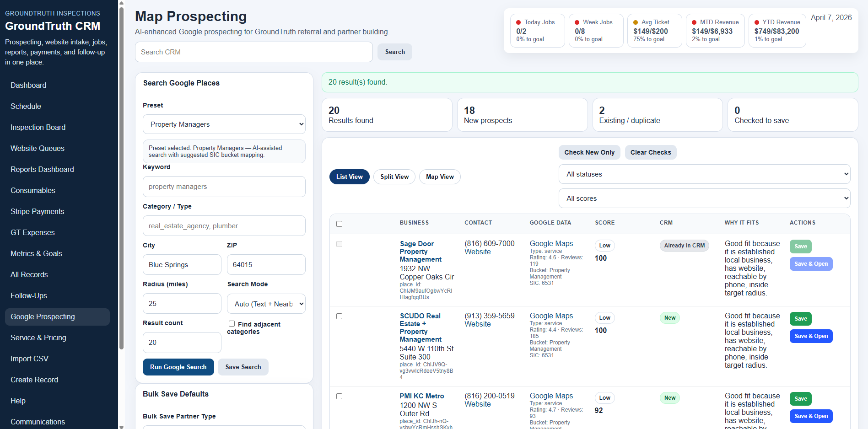Click the Clear Checks button
This screenshot has width=868, height=429.
(x=651, y=152)
